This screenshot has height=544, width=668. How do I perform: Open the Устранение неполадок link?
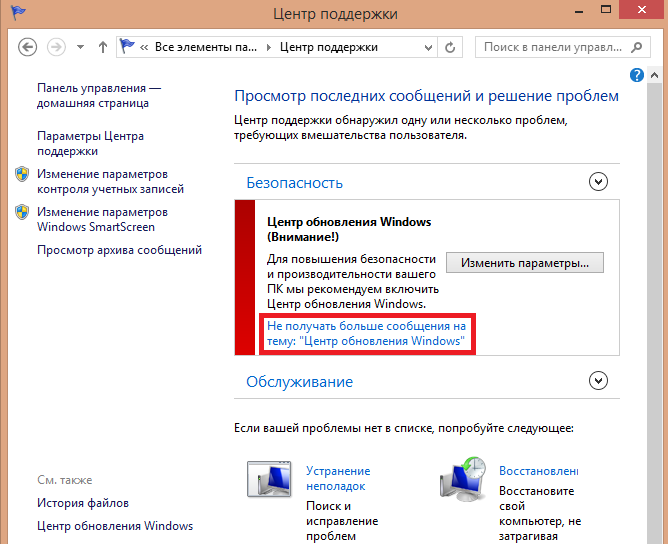[x=338, y=478]
